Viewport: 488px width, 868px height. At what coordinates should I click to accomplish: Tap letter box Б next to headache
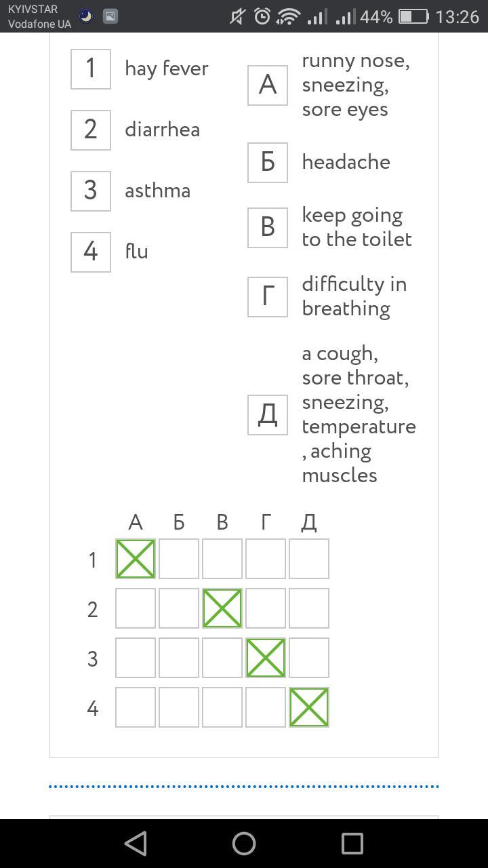point(268,163)
